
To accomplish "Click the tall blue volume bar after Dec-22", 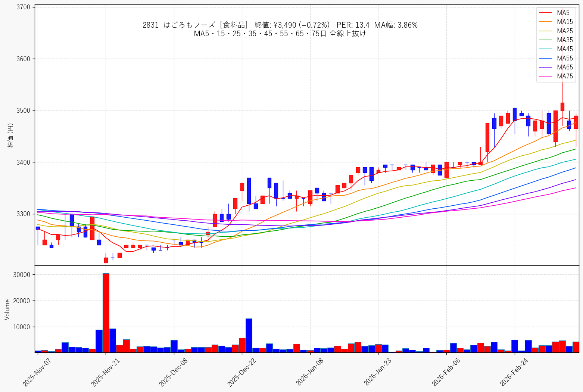I will pos(249,336).
